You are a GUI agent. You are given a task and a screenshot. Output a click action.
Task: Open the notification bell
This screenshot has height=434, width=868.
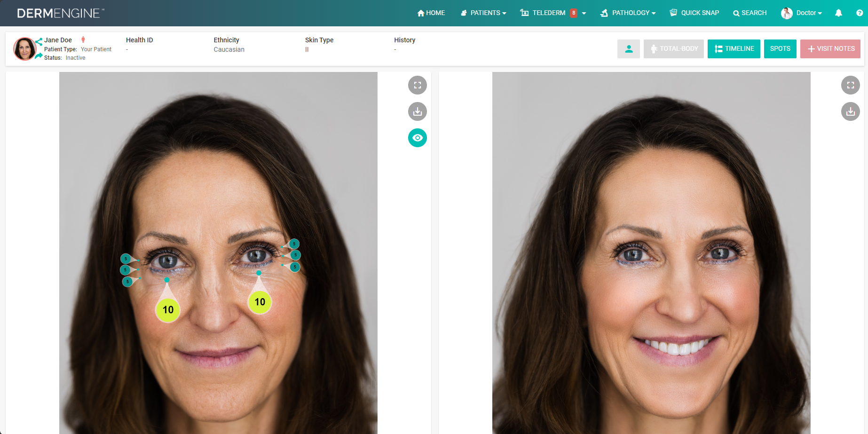click(x=838, y=13)
